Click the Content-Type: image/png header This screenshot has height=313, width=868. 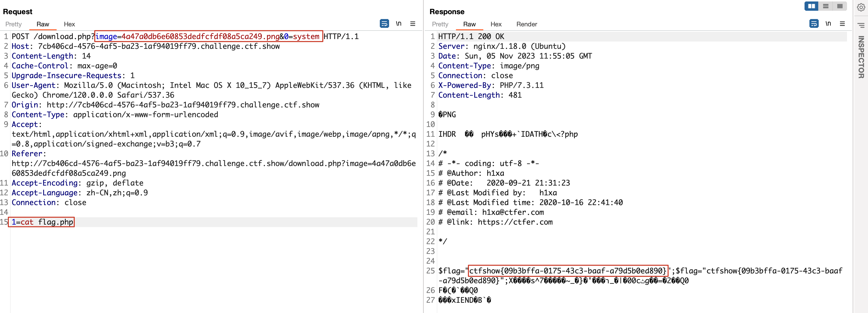pyautogui.click(x=489, y=66)
